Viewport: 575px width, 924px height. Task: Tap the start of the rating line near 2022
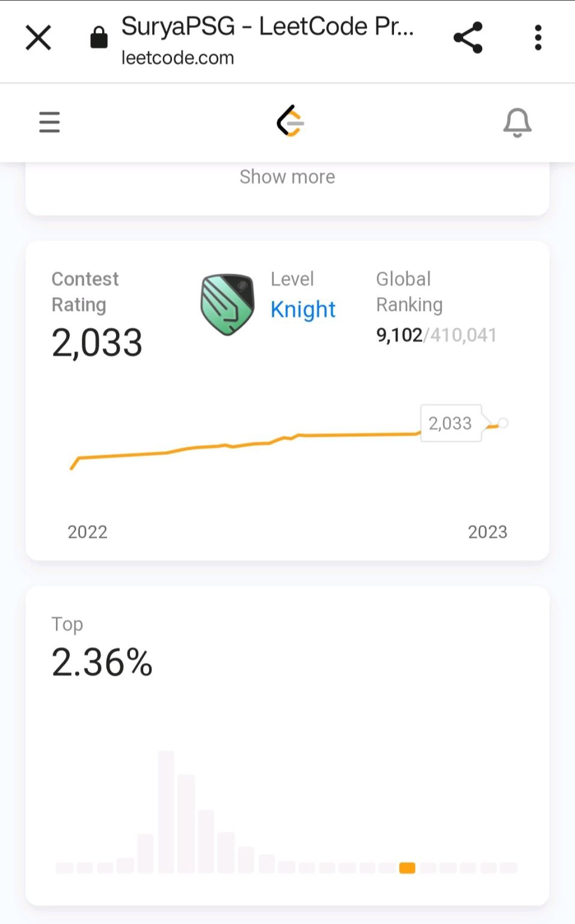point(72,467)
